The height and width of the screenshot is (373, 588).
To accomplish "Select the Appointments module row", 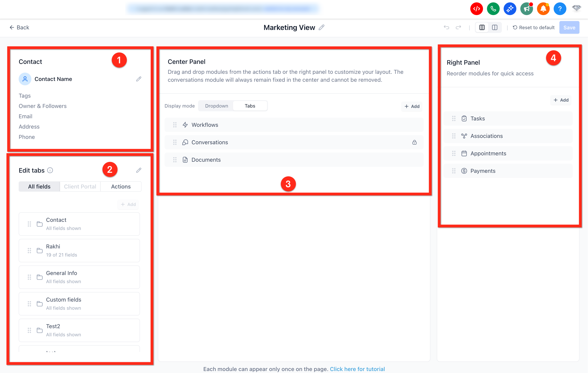I will (508, 153).
